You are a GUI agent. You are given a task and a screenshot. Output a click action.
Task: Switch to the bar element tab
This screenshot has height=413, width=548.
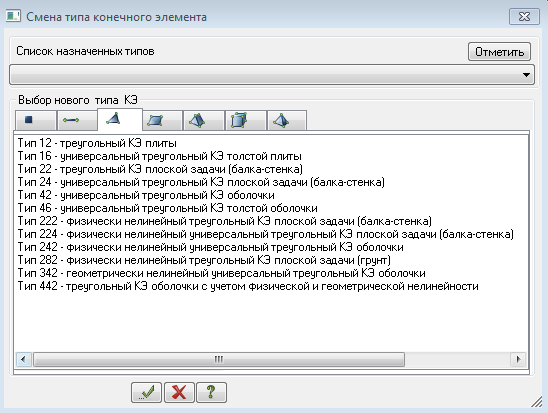(77, 120)
